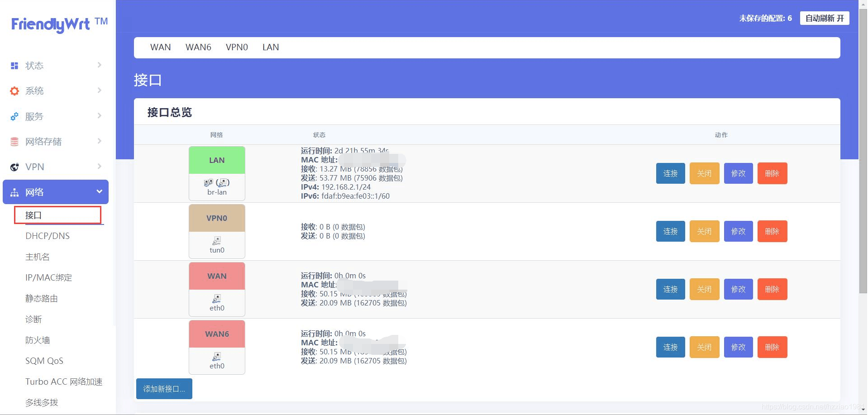Screen dimensions: 868x415
Task: Open unsaved changes count link
Action: [x=765, y=18]
